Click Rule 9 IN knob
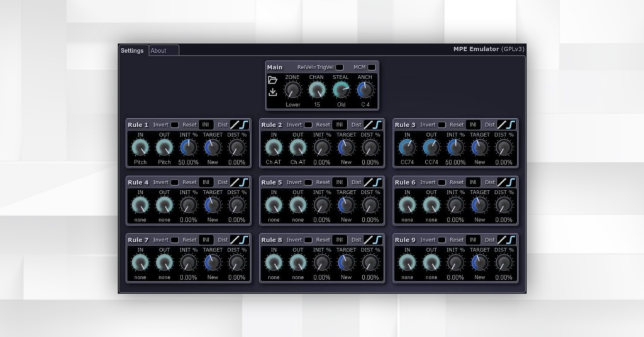 click(x=407, y=263)
